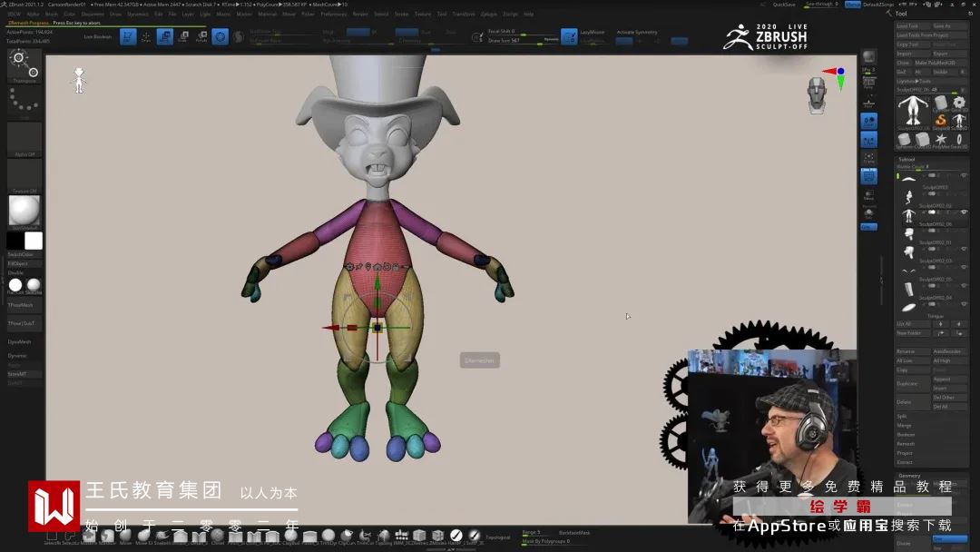Expand the Project subsection

click(x=905, y=453)
